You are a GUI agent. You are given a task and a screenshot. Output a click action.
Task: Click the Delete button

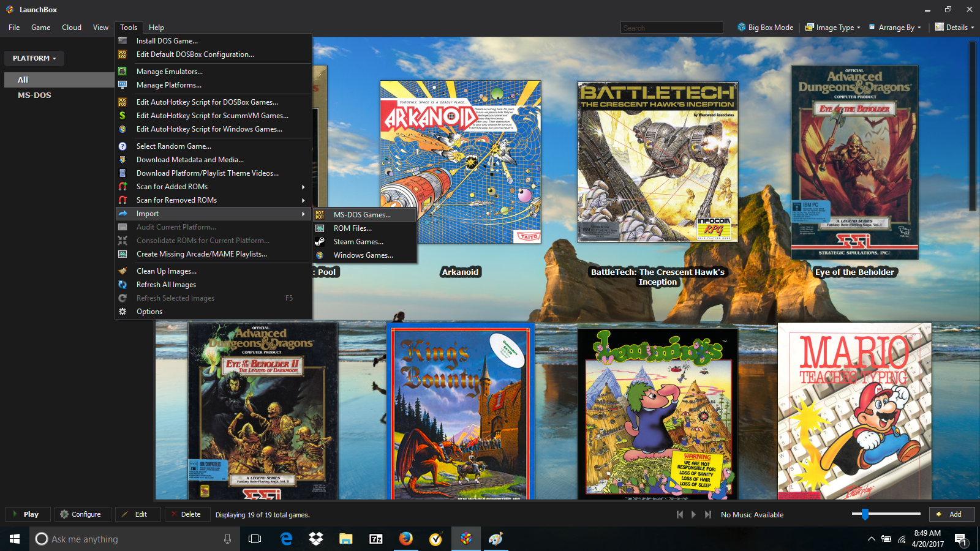tap(187, 514)
